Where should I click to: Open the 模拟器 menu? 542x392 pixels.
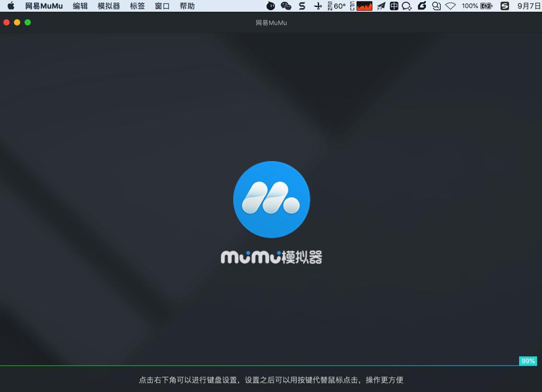click(109, 6)
